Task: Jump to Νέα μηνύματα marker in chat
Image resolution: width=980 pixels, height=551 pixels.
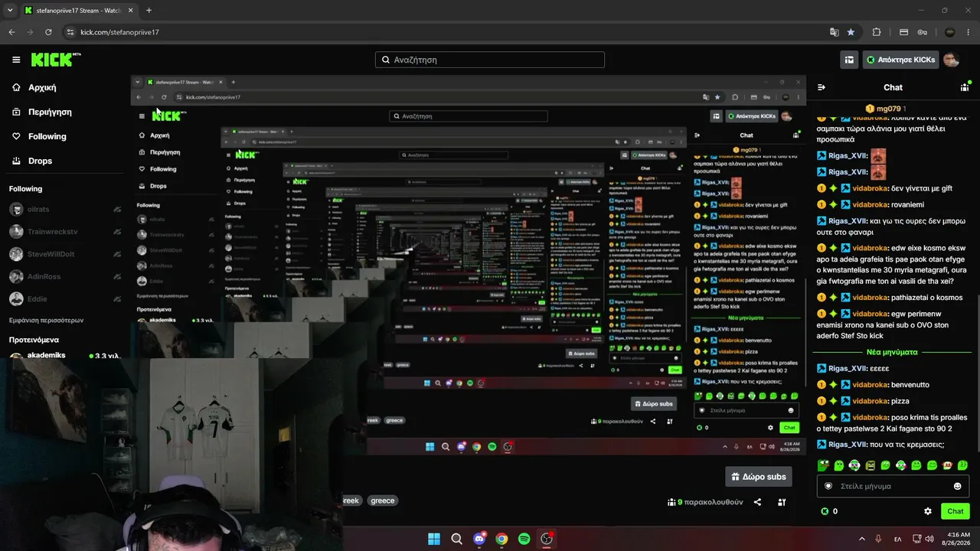Action: (892, 352)
